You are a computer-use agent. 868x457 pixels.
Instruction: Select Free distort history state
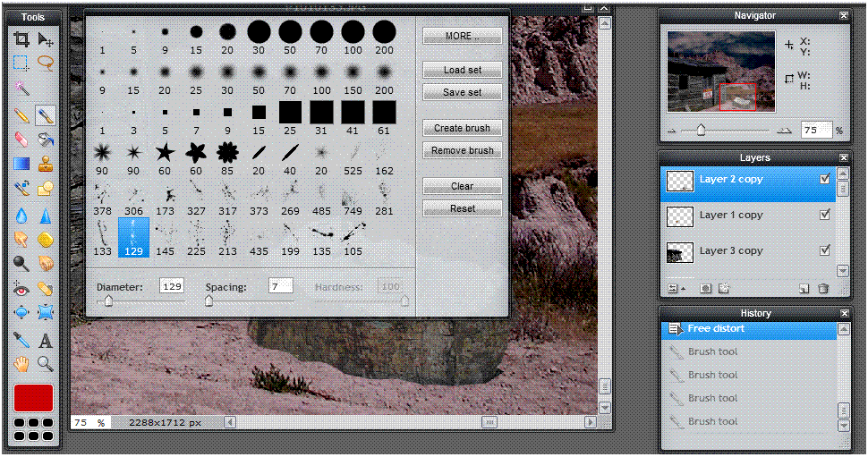715,329
